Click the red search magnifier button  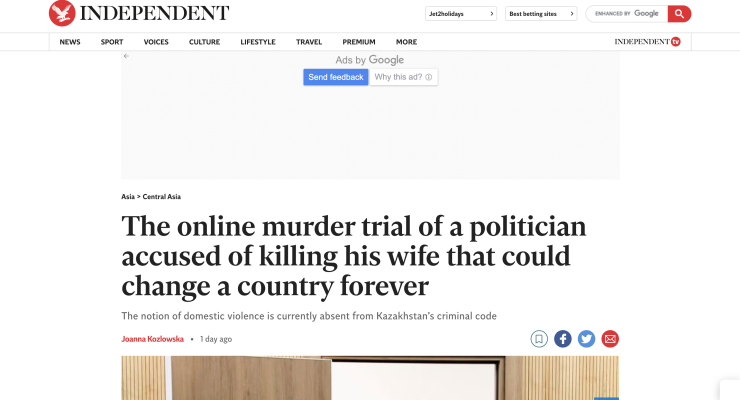680,14
